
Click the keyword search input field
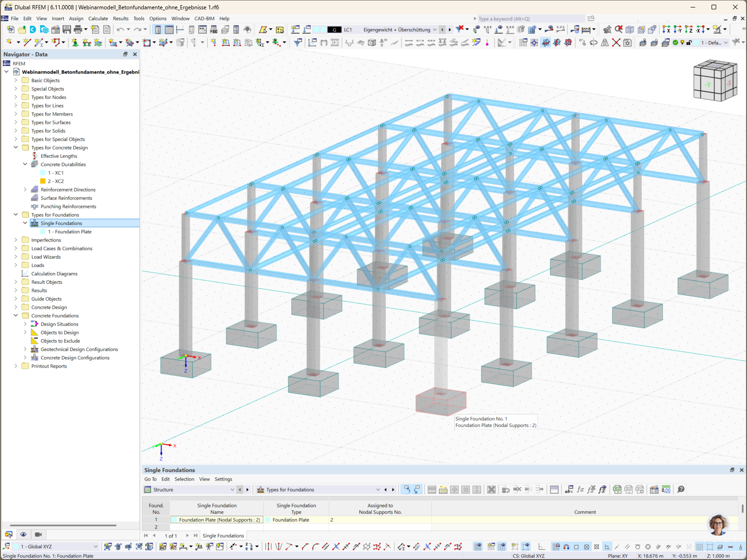pyautogui.click(x=528, y=19)
